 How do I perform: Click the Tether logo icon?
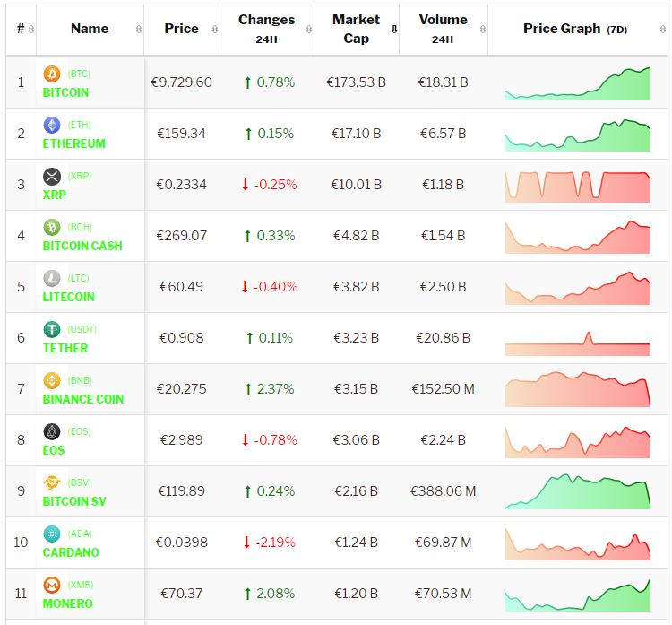[x=52, y=329]
